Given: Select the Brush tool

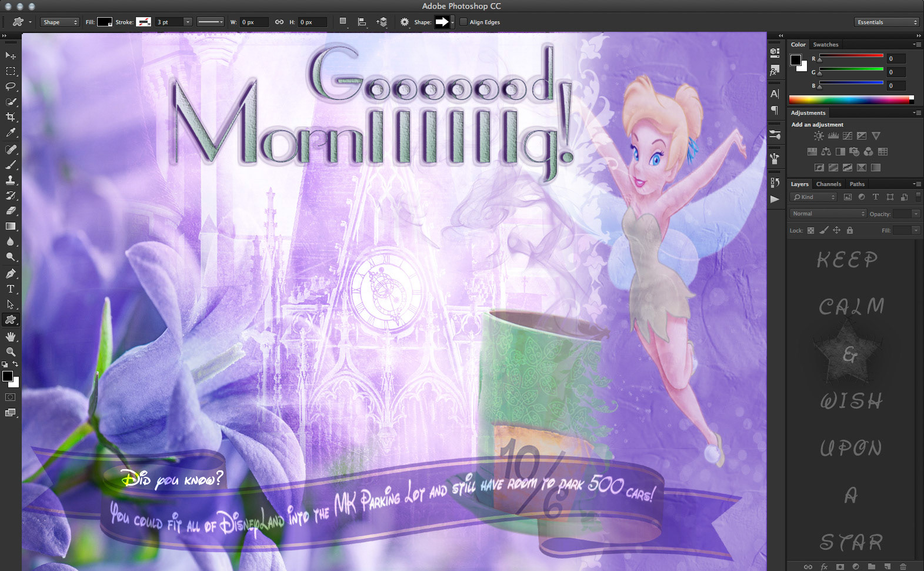Looking at the screenshot, I should pyautogui.click(x=10, y=165).
